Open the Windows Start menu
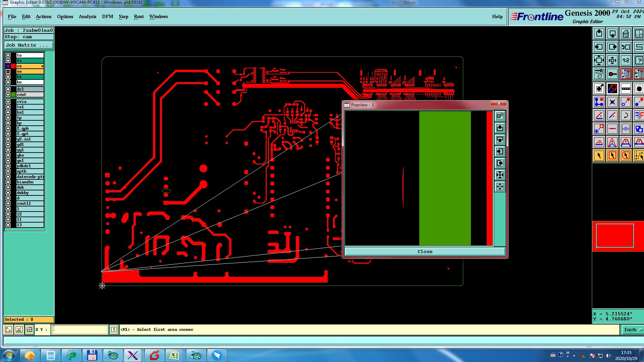644x362 pixels. pyautogui.click(x=9, y=355)
